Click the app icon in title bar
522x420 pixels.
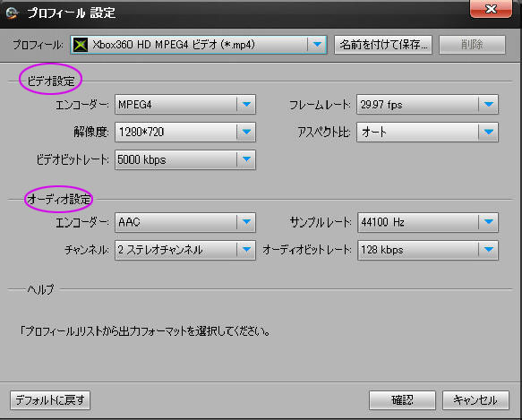(x=13, y=13)
